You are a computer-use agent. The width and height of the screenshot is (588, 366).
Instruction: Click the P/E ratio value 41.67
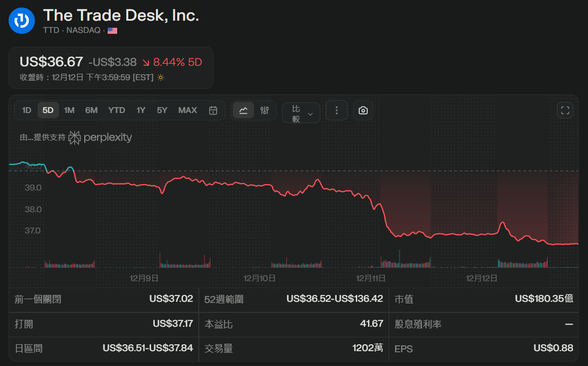(x=372, y=324)
